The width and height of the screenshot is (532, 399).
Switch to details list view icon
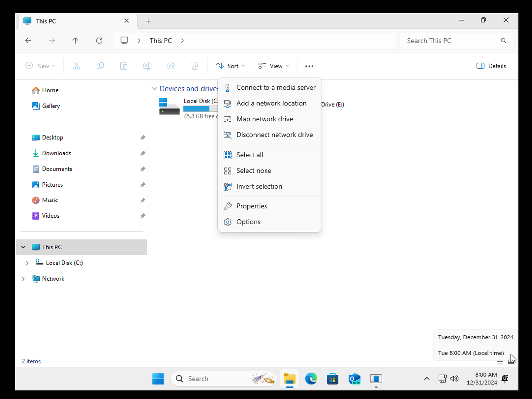point(500,362)
